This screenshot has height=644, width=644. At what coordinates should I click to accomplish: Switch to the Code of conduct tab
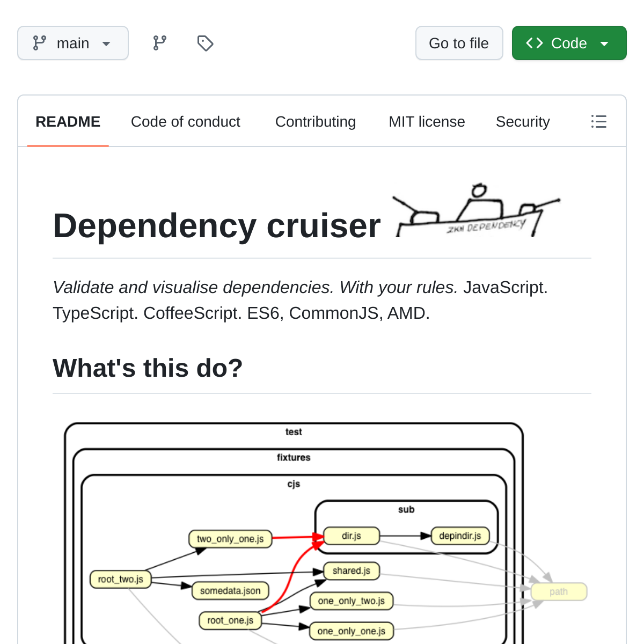click(x=185, y=122)
